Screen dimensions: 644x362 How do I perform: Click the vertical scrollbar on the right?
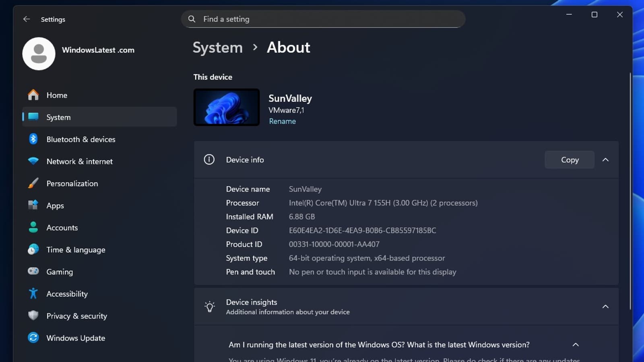[630, 191]
